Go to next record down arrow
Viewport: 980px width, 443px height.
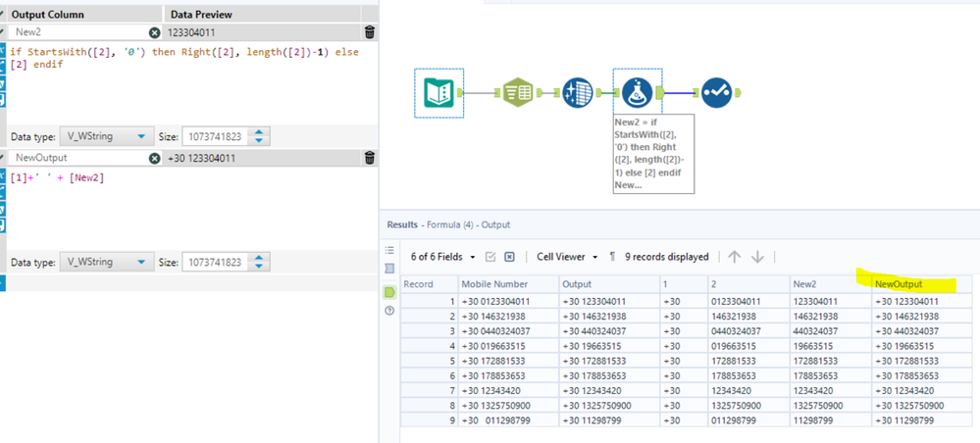757,257
